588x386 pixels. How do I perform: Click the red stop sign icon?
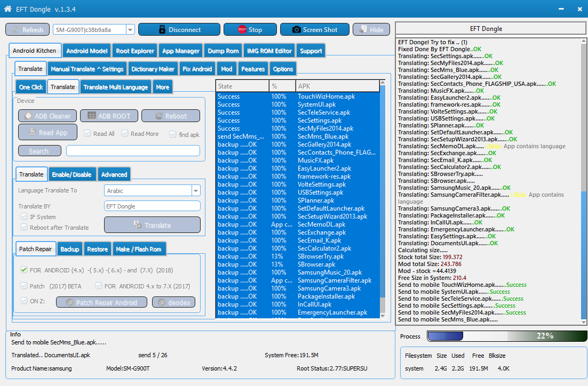[x=242, y=29]
